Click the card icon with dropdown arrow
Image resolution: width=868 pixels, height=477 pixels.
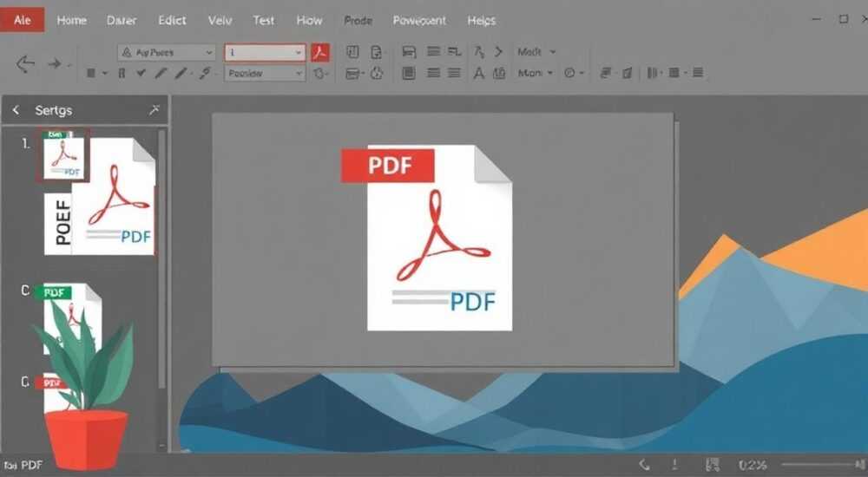(354, 73)
